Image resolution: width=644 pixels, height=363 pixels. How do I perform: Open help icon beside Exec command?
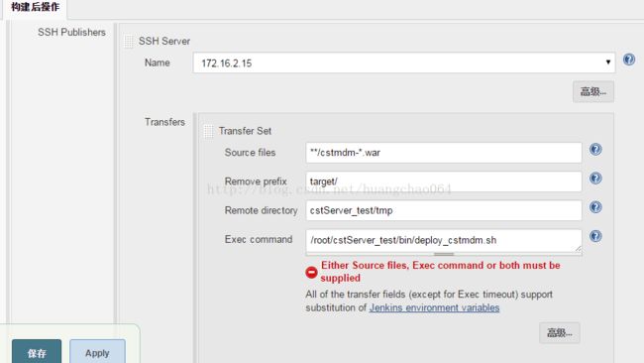point(595,236)
